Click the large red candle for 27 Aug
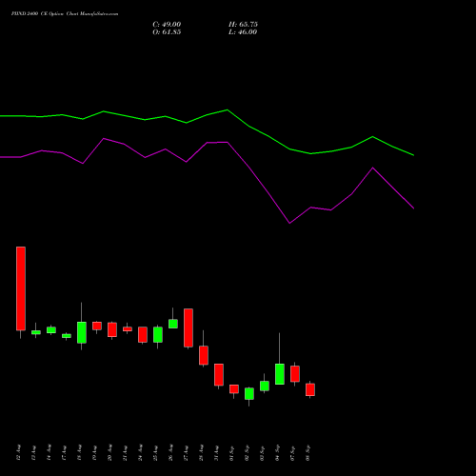Viewport: 476px width, 476px height. (x=188, y=327)
